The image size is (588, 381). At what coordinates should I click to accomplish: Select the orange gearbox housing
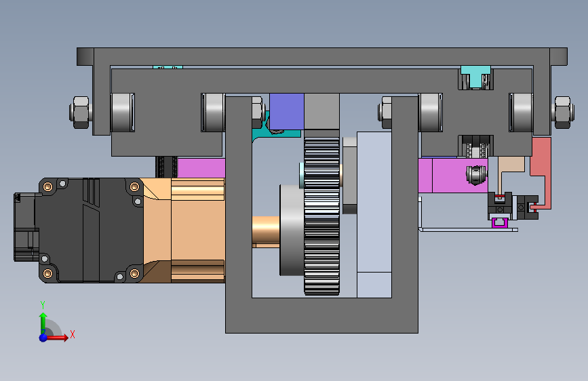[x=184, y=230]
